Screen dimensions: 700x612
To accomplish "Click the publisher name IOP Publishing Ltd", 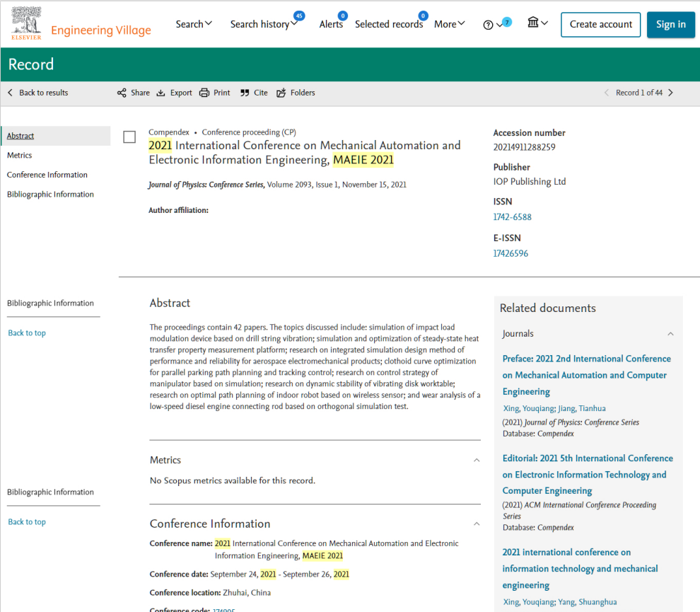I will coord(530,182).
